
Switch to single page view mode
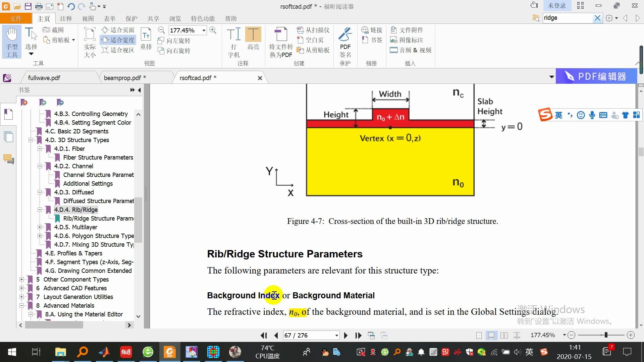[479, 335]
